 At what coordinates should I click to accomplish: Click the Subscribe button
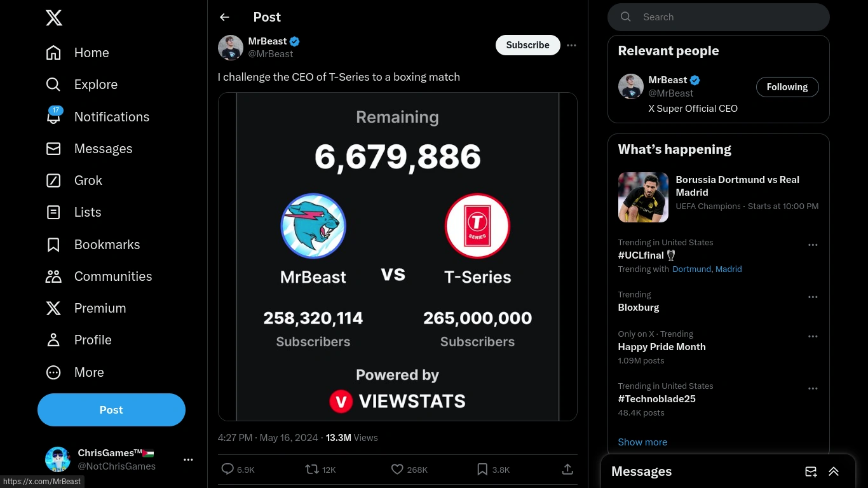point(527,45)
